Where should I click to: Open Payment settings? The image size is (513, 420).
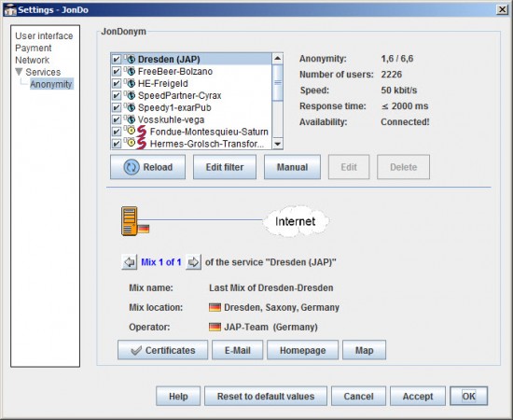34,48
